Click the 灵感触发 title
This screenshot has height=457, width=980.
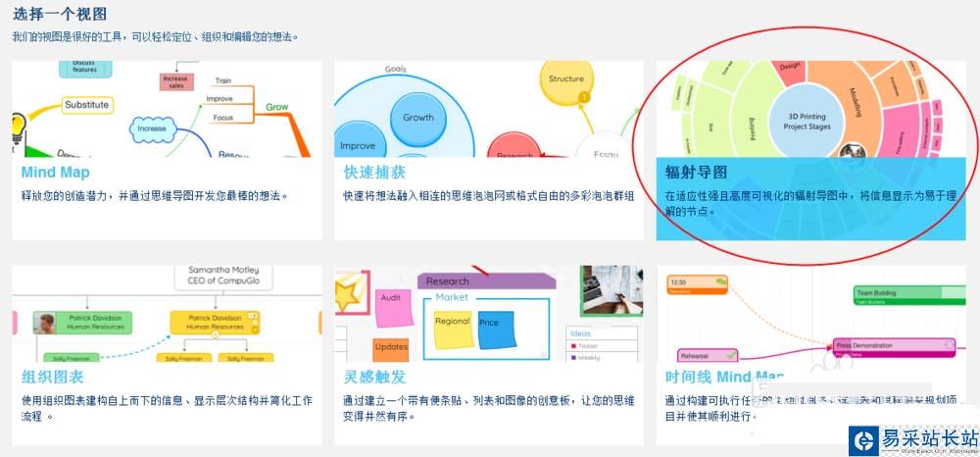point(374,377)
